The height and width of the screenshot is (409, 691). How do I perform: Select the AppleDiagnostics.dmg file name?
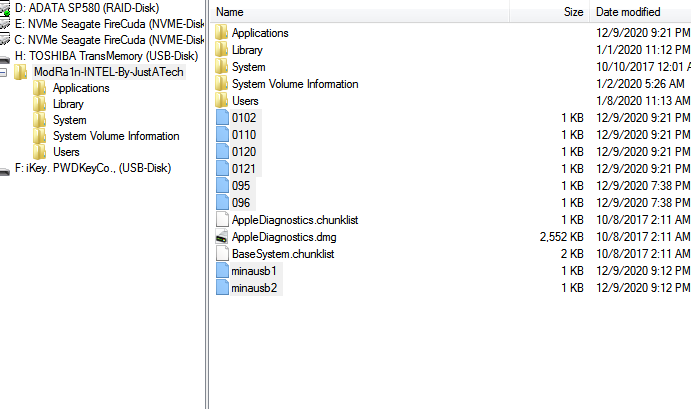[284, 237]
